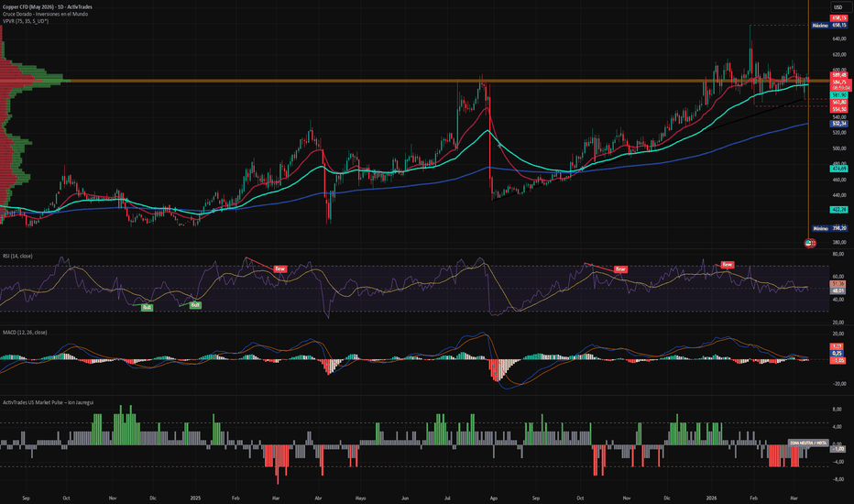Click the ZONA NEUTRA / MIXTA label
The width and height of the screenshot is (854, 504).
(x=808, y=443)
